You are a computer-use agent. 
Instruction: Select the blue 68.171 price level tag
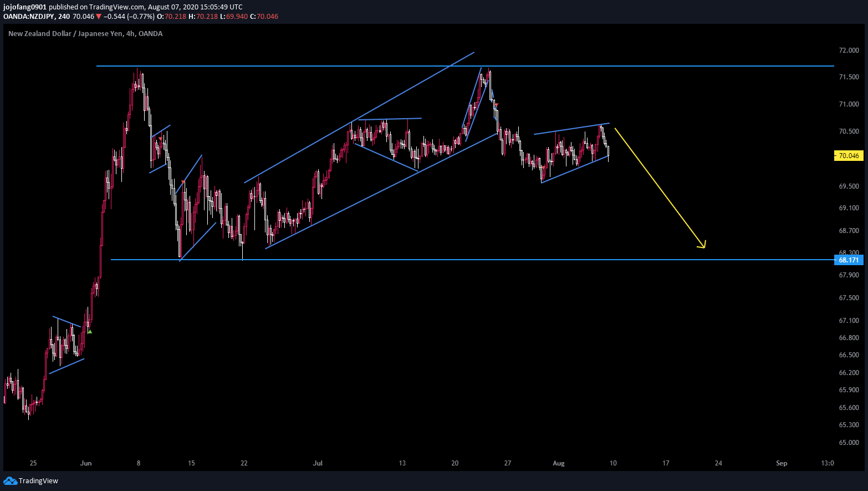(849, 260)
